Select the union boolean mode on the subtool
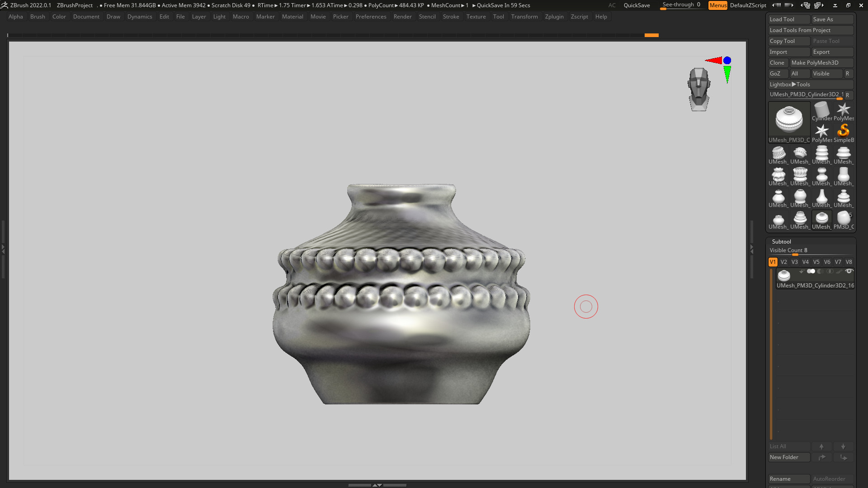Screen dimensions: 868x488 [811, 272]
